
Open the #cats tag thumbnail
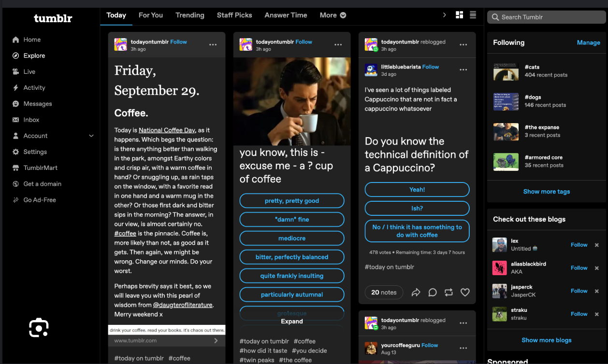pyautogui.click(x=506, y=71)
